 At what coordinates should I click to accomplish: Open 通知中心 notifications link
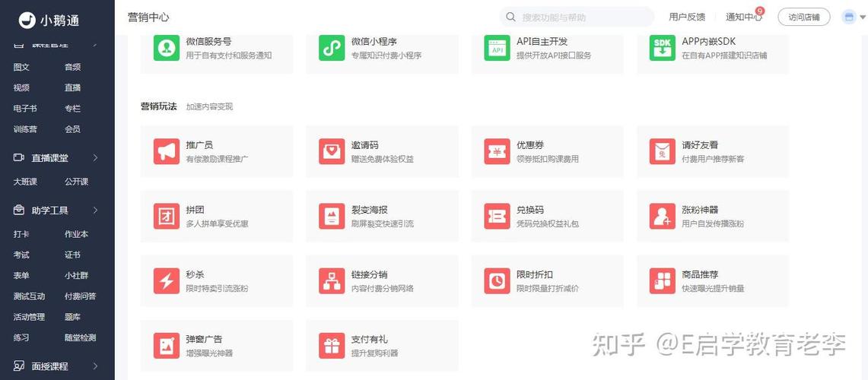pyautogui.click(x=744, y=17)
